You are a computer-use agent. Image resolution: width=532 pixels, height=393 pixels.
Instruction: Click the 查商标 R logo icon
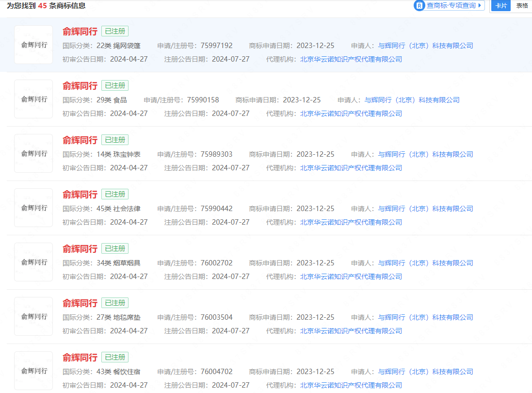[x=419, y=6]
